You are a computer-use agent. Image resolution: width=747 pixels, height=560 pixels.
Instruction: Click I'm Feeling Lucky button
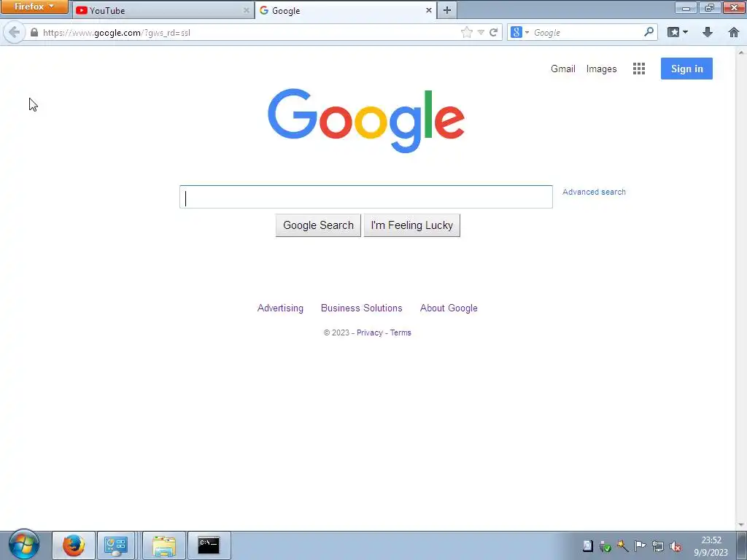tap(412, 225)
